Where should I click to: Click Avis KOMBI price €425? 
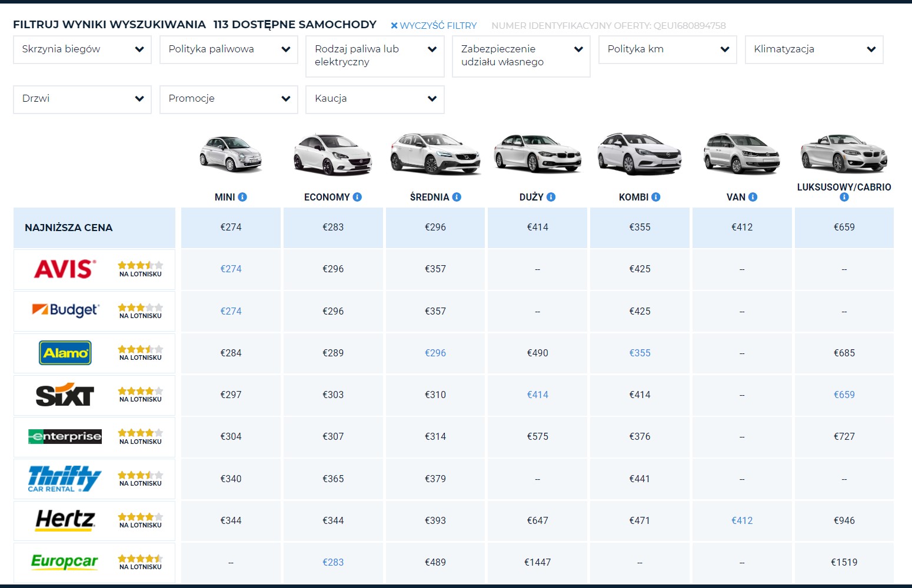coord(640,269)
